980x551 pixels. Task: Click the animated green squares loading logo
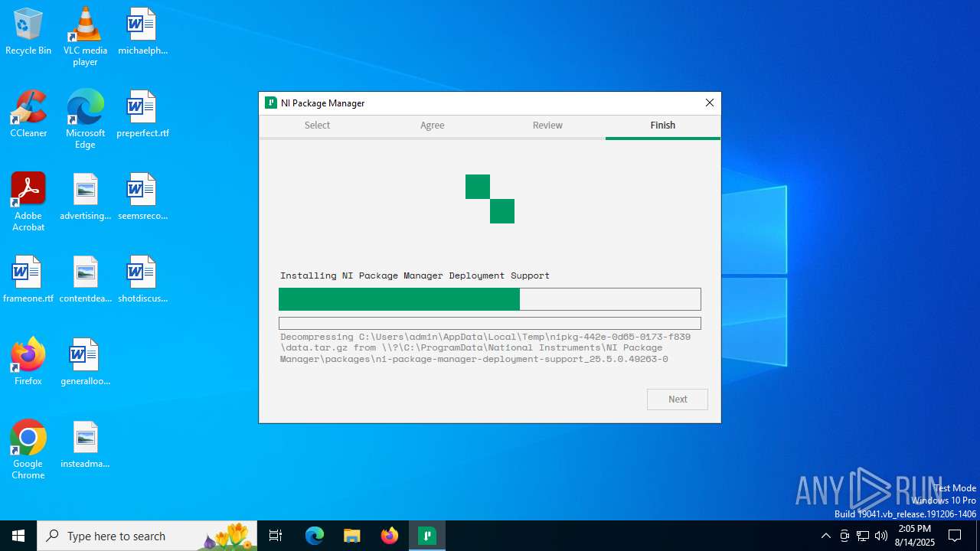click(x=490, y=199)
